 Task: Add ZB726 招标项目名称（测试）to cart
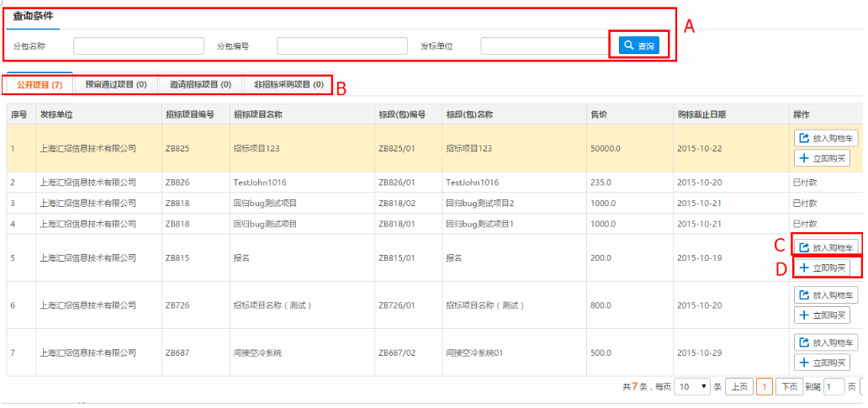pos(826,295)
